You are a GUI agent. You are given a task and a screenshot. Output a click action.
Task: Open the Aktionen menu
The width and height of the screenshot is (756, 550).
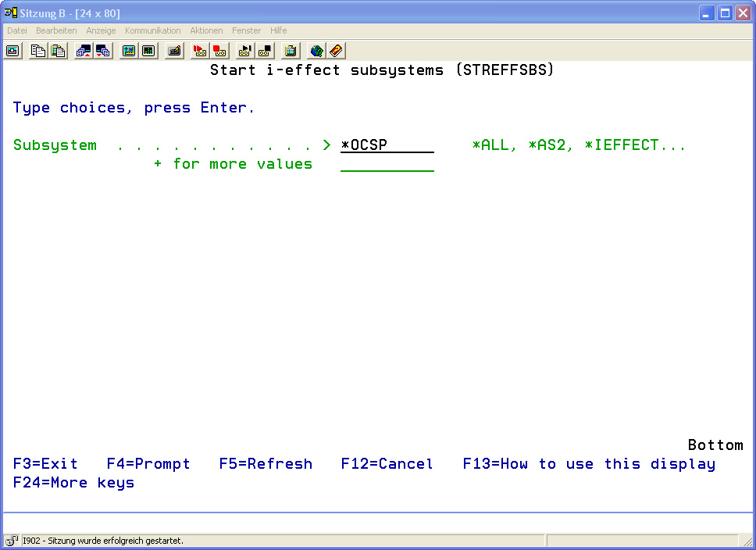pos(206,30)
